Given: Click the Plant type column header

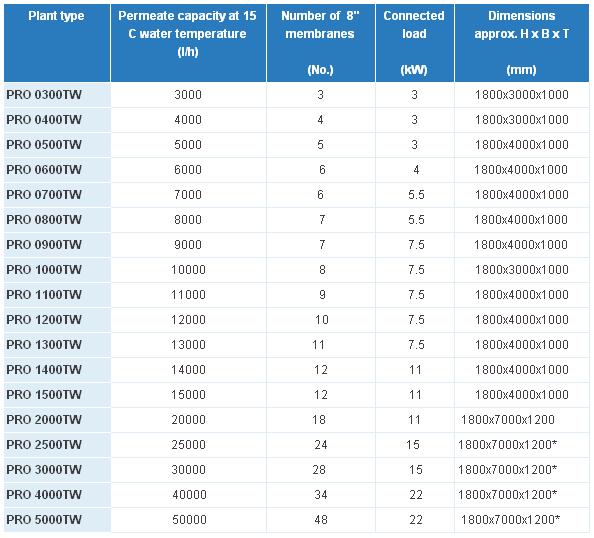Looking at the screenshot, I should click(57, 43).
